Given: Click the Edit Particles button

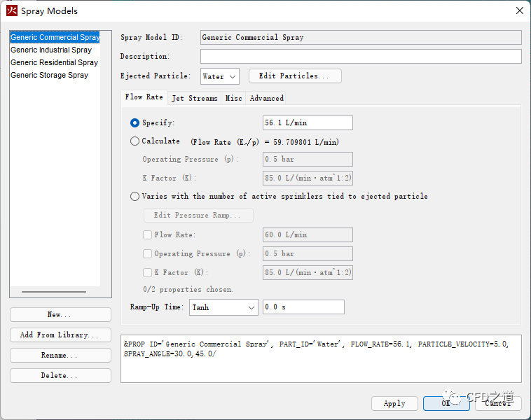Looking at the screenshot, I should pyautogui.click(x=294, y=76).
